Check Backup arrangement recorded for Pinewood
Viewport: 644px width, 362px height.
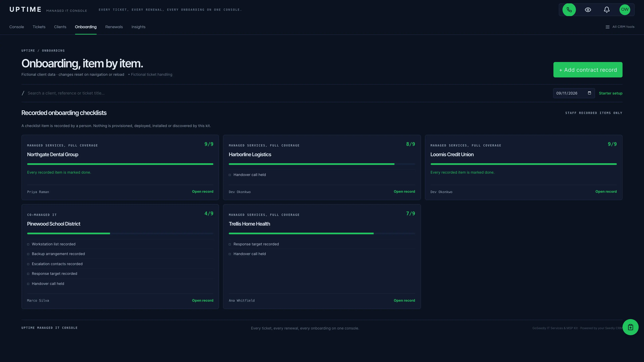tap(28, 254)
